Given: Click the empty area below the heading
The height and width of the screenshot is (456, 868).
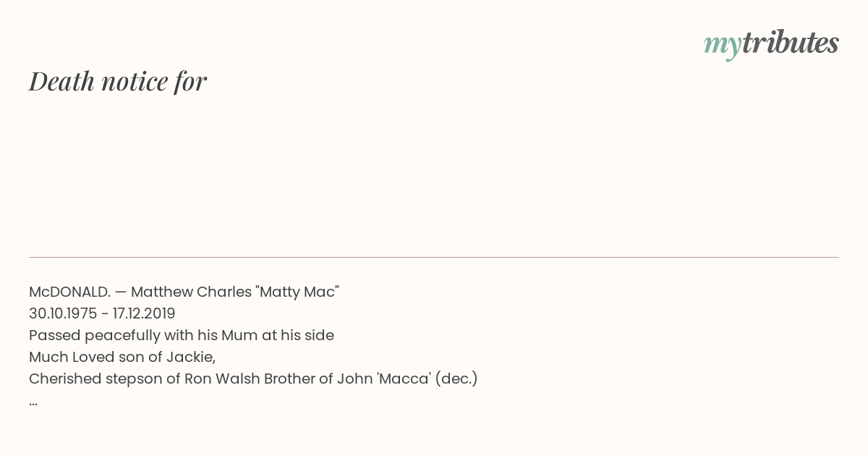Looking at the screenshot, I should (x=434, y=174).
